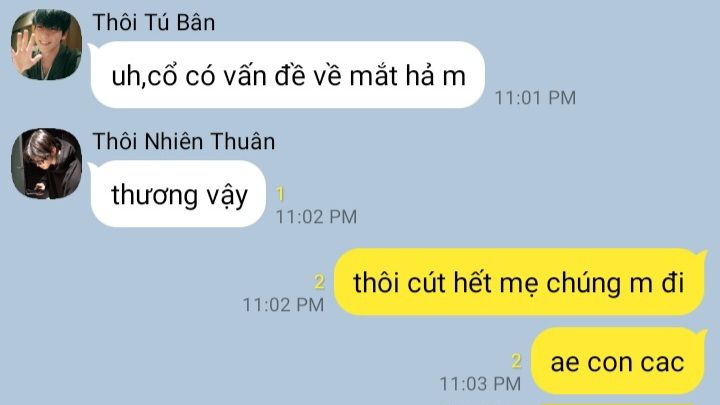Tap the sender name Thôi Nhiên Thuân
Screen dimensions: 720x405
coord(184,141)
